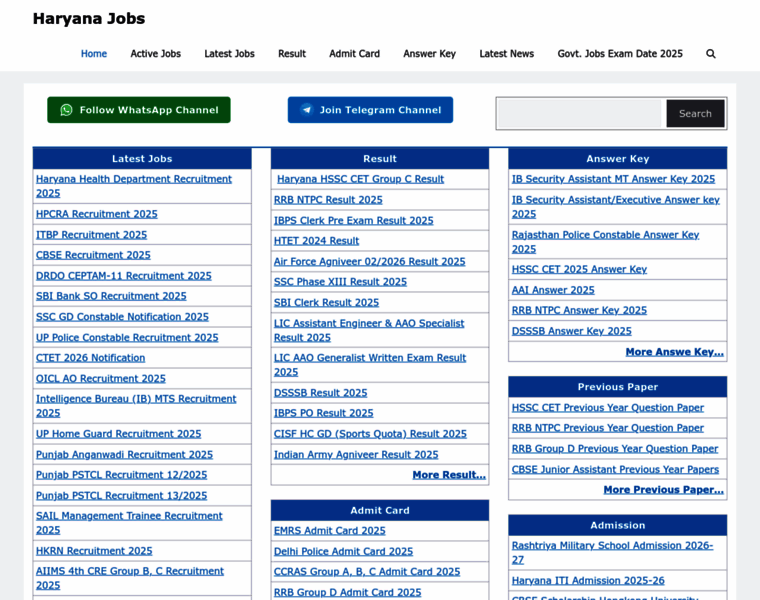Open the Admit Card menu item
The width and height of the screenshot is (760, 600).
pyautogui.click(x=354, y=54)
